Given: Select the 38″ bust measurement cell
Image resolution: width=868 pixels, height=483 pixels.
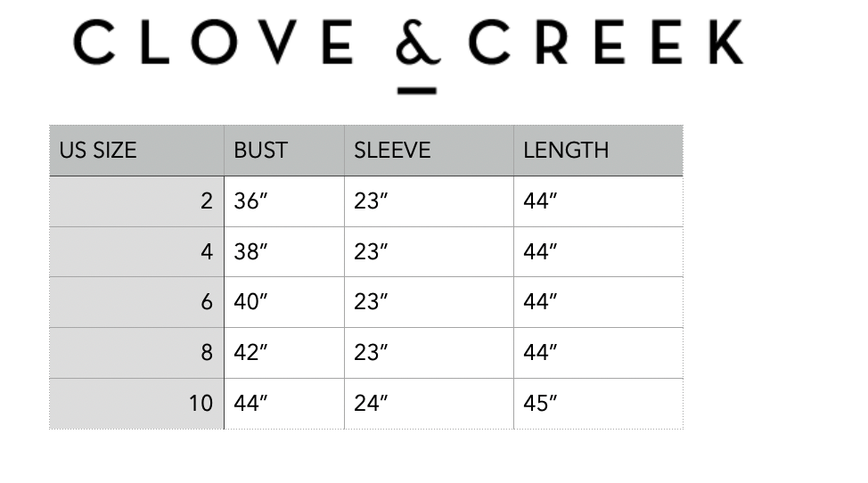Looking at the screenshot, I should (250, 252).
